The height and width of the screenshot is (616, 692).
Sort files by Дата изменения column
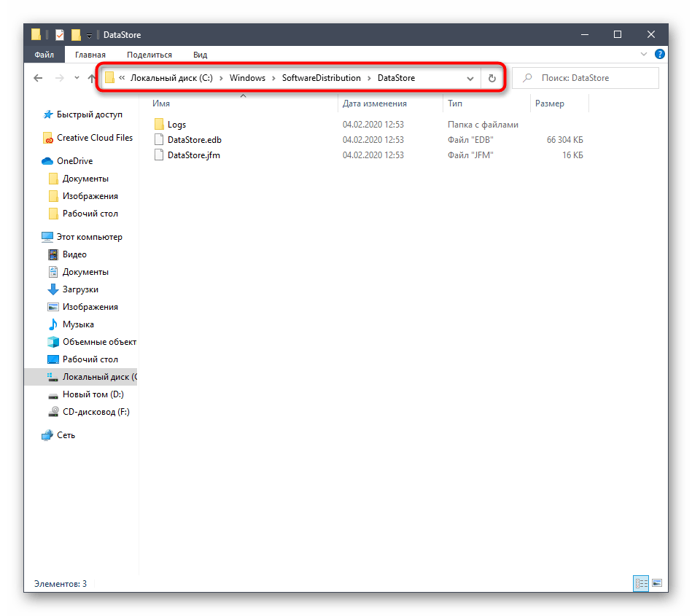[374, 104]
